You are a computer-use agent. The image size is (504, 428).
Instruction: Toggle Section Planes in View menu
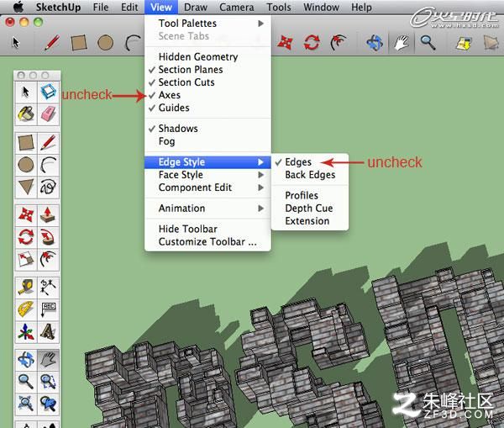pos(207,70)
